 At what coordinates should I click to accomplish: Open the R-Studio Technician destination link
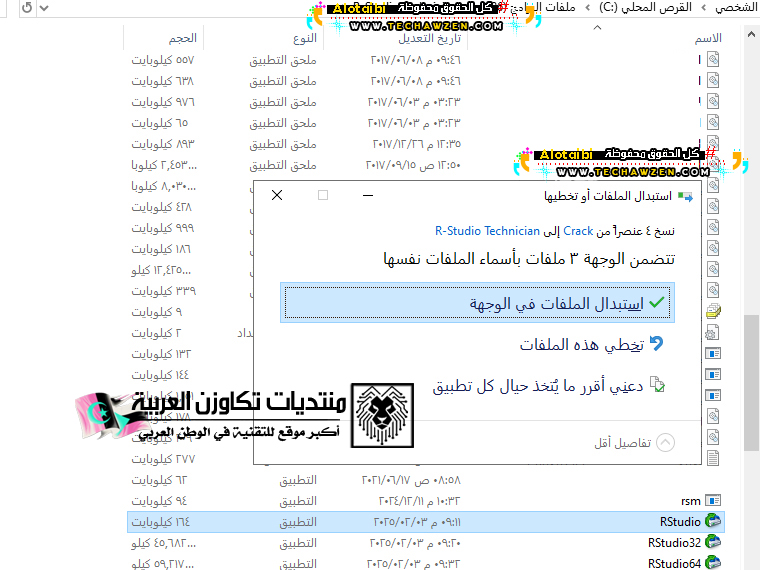[x=487, y=231]
